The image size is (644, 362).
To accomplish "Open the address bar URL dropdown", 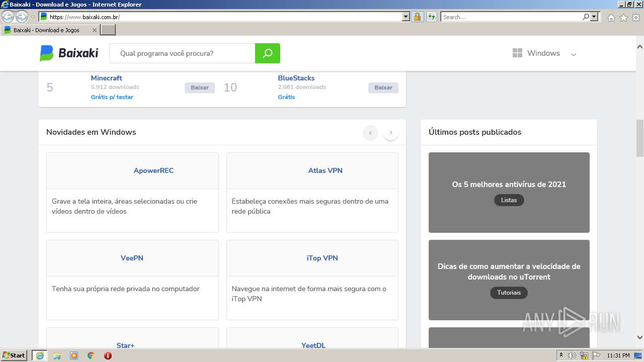I will point(406,17).
